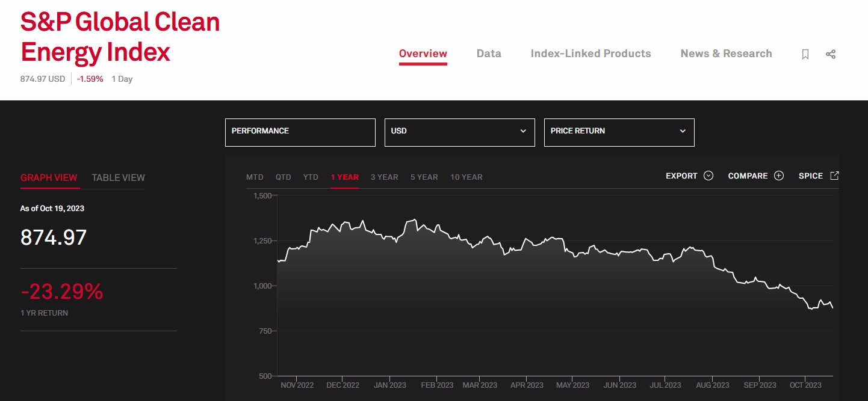Show the 3 Year chart range
This screenshot has height=401, width=868.
(x=384, y=177)
